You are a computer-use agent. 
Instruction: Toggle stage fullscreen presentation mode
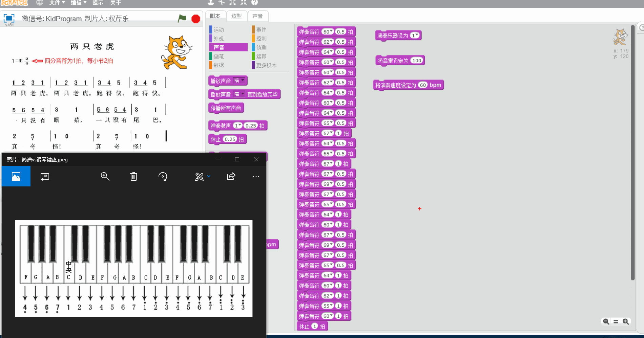coord(9,18)
